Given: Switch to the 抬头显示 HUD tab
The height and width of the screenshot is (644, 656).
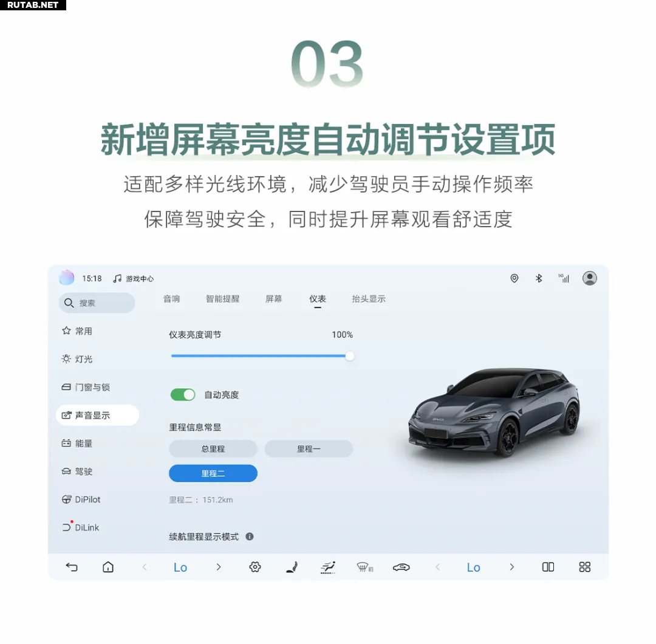Looking at the screenshot, I should (369, 299).
